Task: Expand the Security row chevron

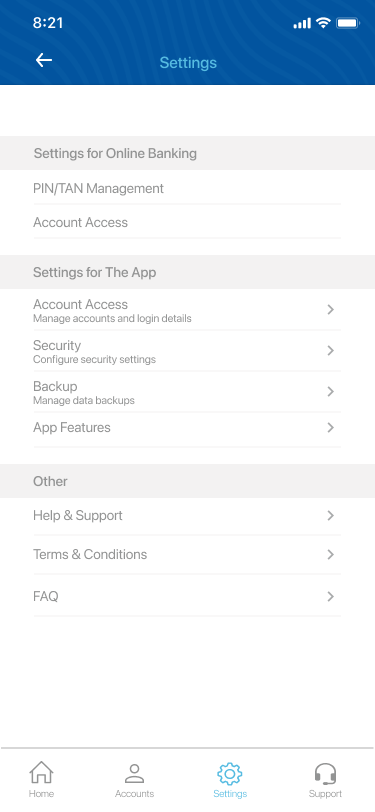Action: [x=330, y=351]
